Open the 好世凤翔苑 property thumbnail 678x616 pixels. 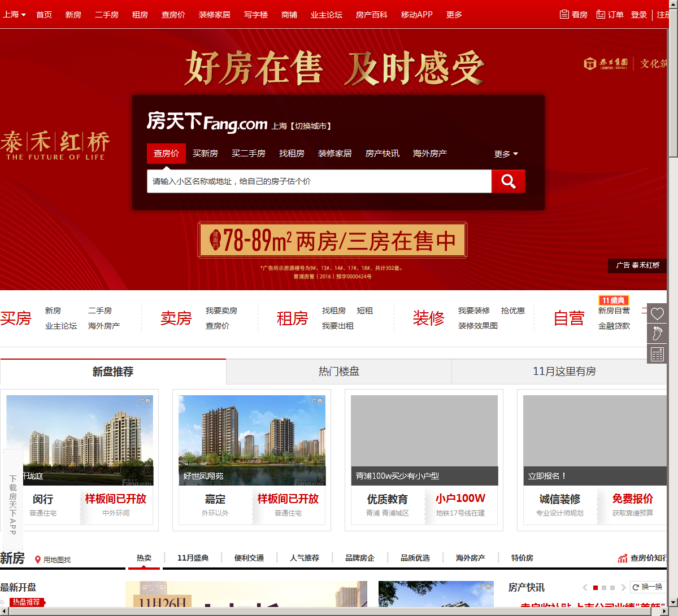coord(252,440)
